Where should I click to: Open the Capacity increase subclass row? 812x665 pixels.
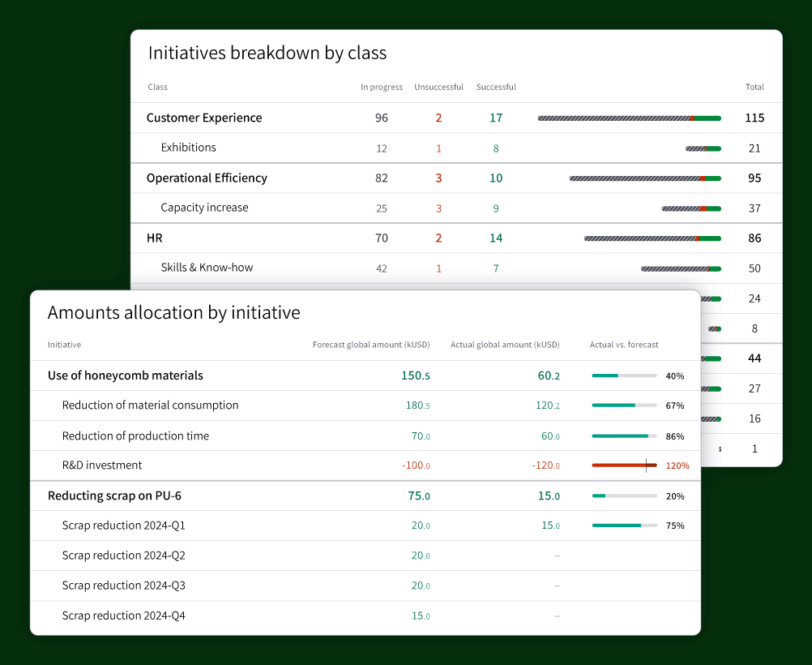point(456,208)
